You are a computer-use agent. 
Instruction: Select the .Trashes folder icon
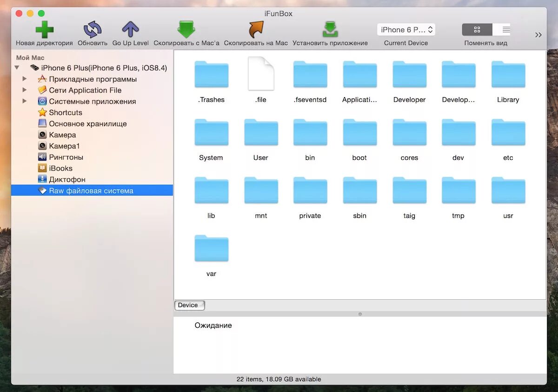click(x=211, y=74)
